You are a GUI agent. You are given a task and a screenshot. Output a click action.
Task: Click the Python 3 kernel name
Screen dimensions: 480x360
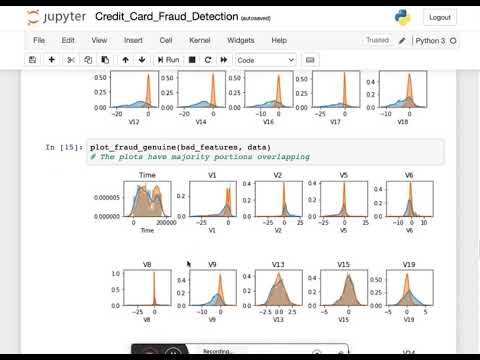tap(430, 41)
